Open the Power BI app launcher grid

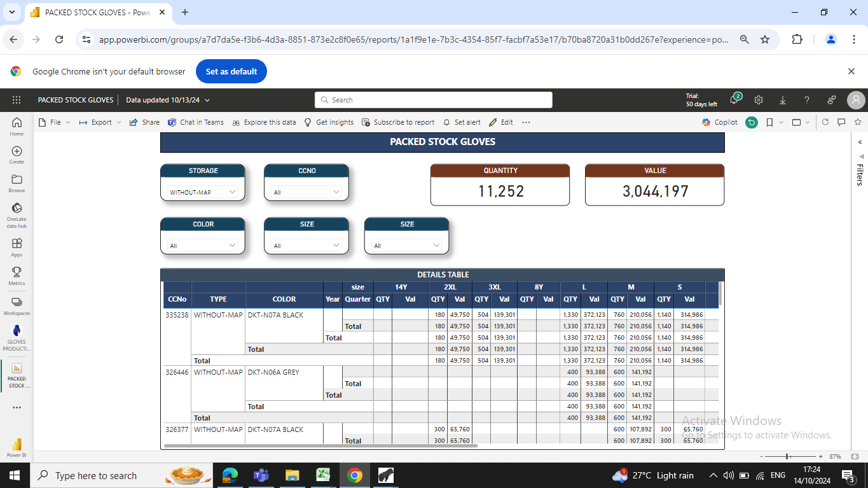17,100
